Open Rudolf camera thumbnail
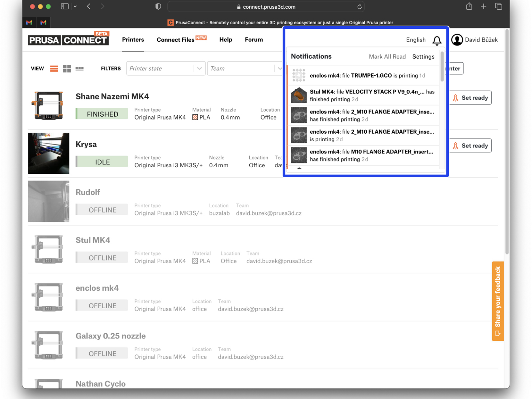532x399 pixels. point(48,201)
